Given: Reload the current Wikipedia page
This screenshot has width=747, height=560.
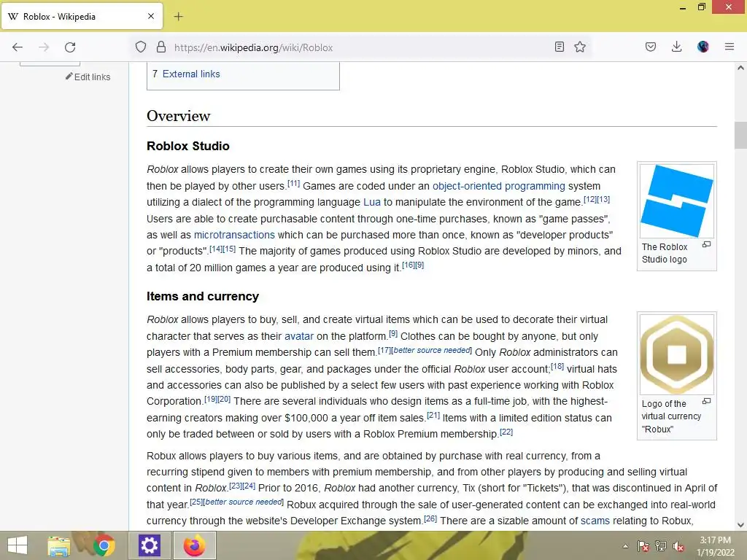Looking at the screenshot, I should [70, 47].
